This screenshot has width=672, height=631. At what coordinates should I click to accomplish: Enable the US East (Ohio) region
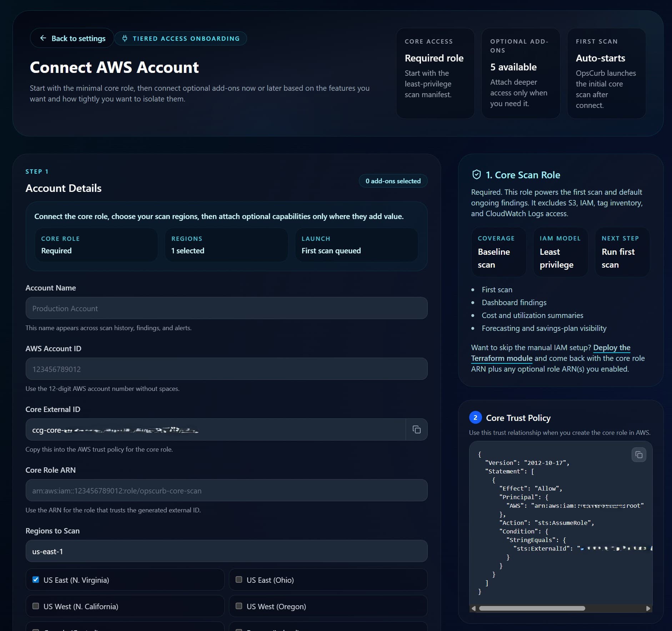[239, 580]
